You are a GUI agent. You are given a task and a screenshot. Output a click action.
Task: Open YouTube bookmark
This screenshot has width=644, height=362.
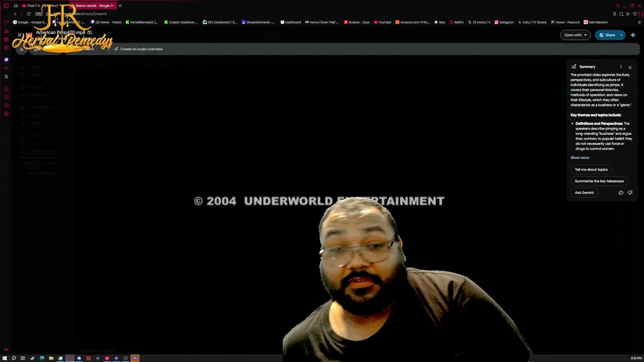click(x=382, y=22)
